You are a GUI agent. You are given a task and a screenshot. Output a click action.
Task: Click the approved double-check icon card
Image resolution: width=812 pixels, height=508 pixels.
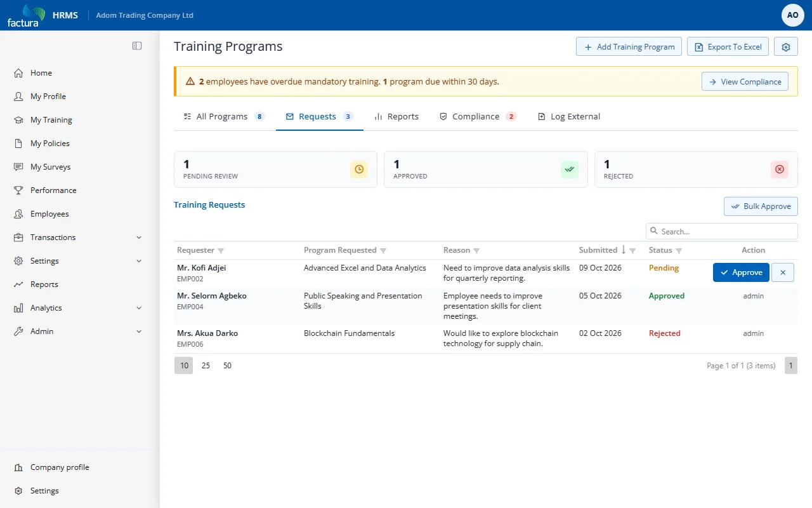pos(570,170)
